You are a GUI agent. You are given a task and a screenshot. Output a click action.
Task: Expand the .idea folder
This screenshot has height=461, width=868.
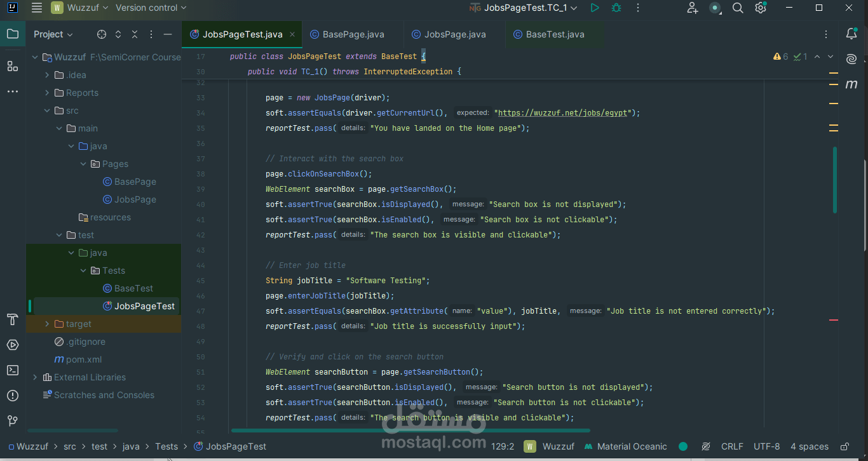47,75
